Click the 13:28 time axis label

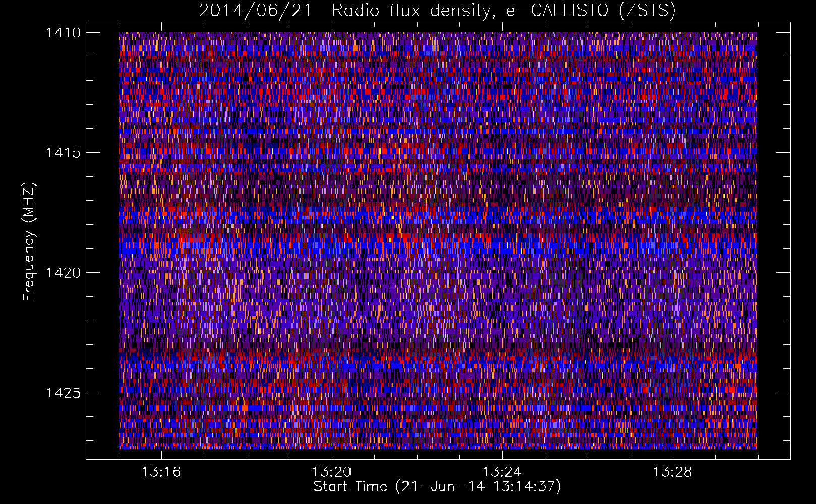(672, 472)
